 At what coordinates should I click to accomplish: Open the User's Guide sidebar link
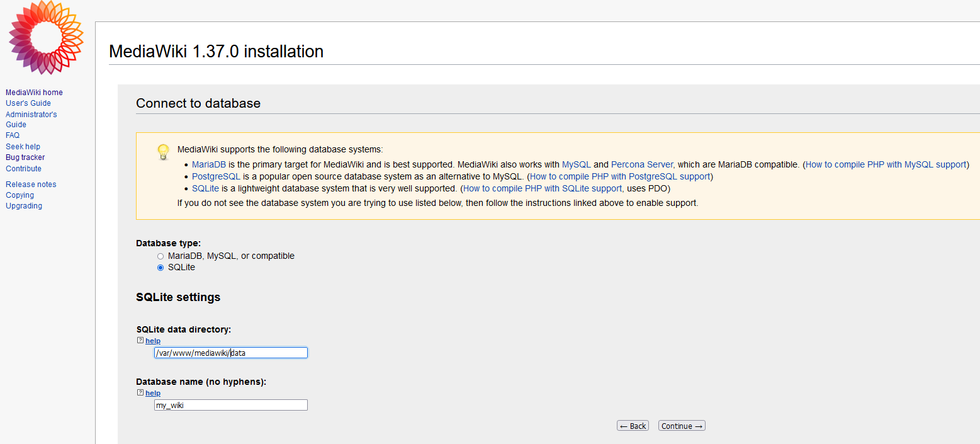[x=28, y=103]
